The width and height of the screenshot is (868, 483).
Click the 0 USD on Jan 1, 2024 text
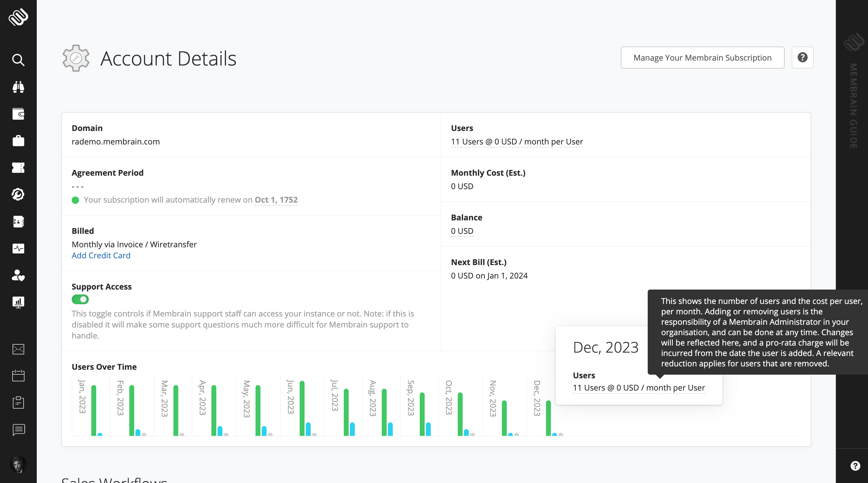point(489,276)
